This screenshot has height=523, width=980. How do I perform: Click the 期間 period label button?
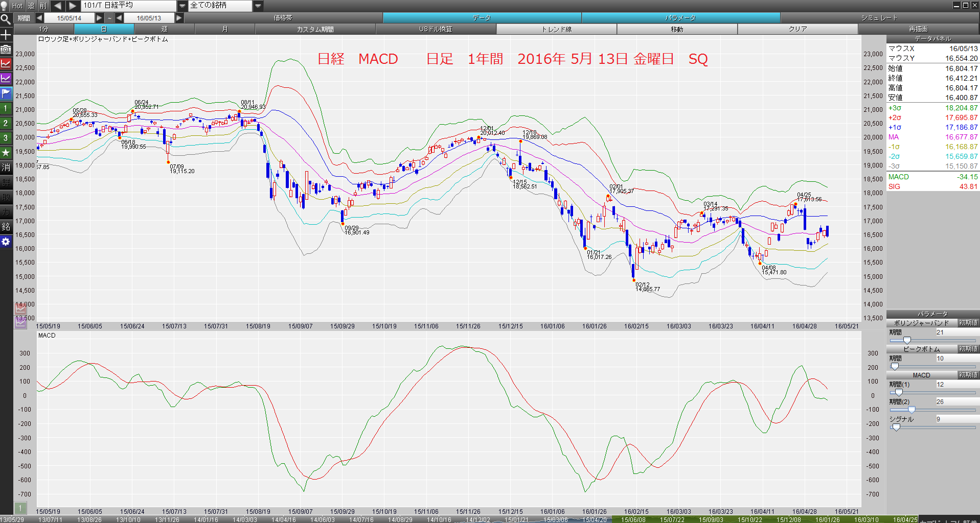pyautogui.click(x=24, y=18)
